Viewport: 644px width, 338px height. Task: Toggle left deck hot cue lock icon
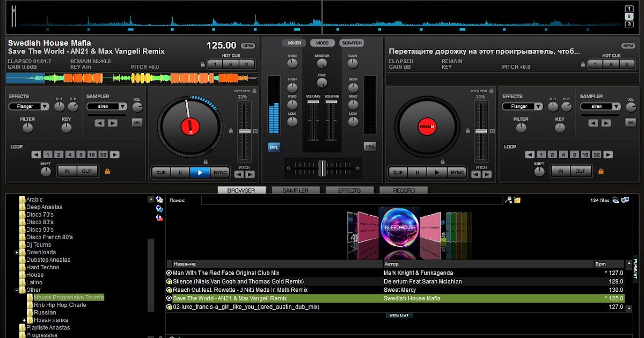pyautogui.click(x=202, y=64)
